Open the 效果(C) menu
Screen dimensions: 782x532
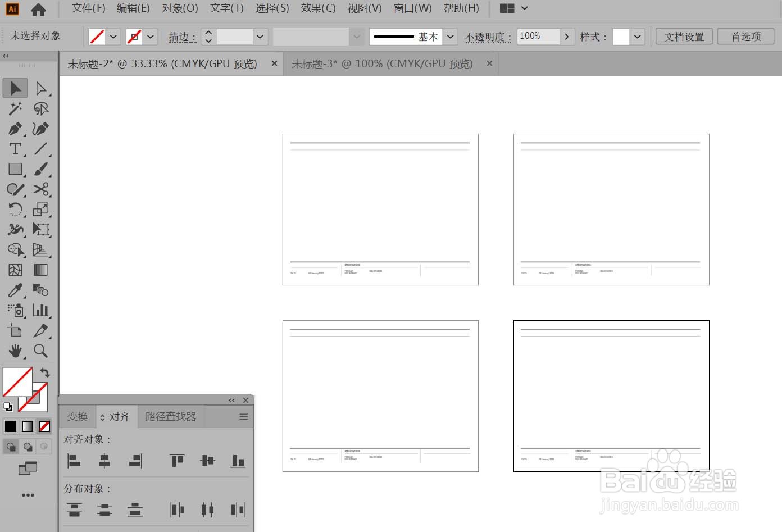318,8
